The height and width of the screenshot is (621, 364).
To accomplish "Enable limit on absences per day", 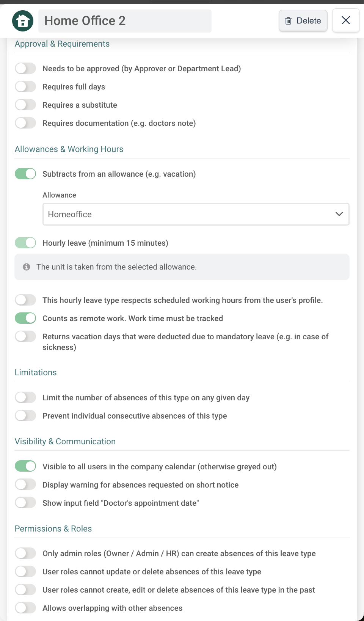I will click(x=25, y=397).
